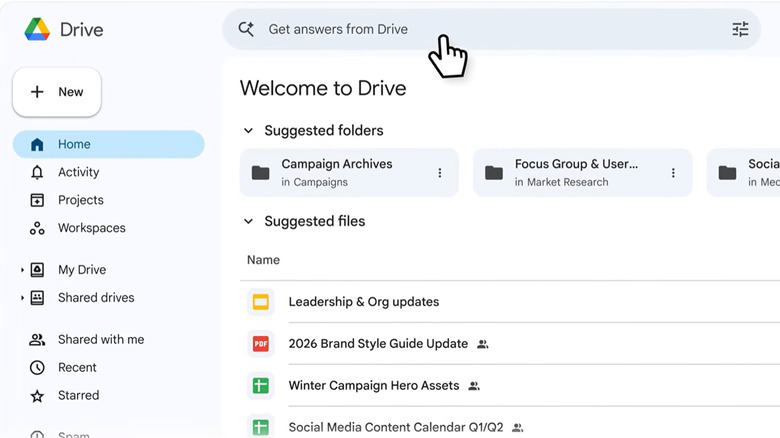The image size is (780, 438).
Task: Click the My Drive icon
Action: 37,270
